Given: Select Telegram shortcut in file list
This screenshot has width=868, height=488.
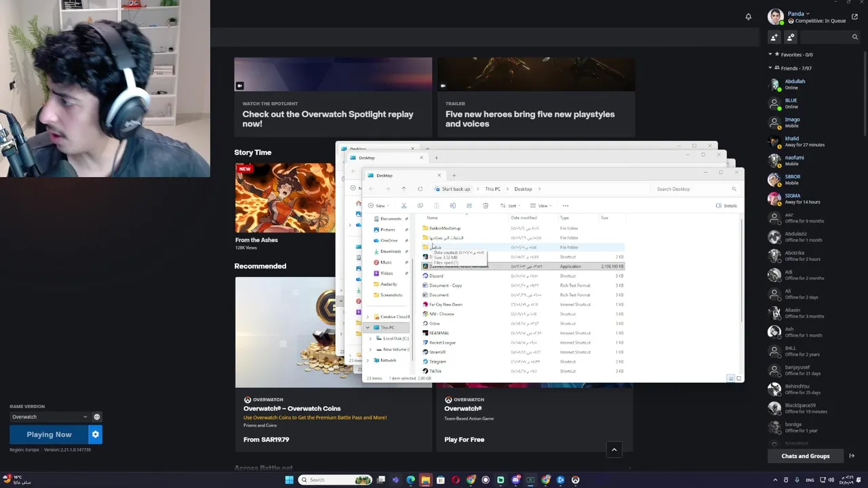Looking at the screenshot, I should (522, 361).
